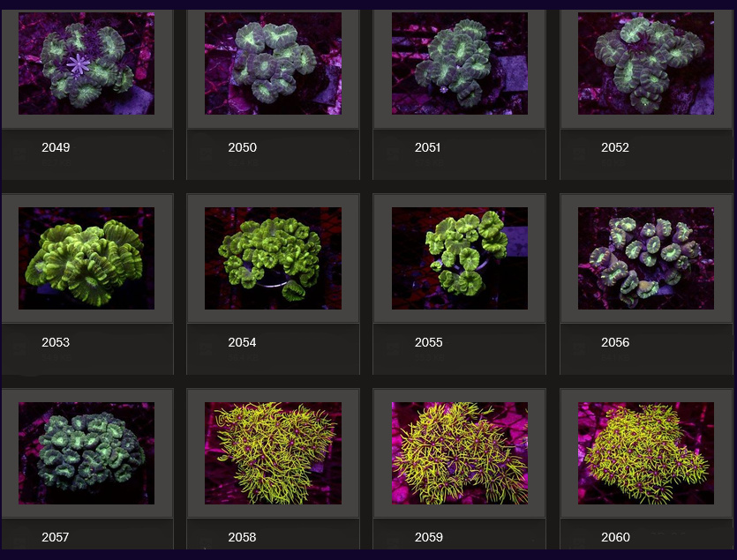Select the file name label 2052

(x=615, y=147)
